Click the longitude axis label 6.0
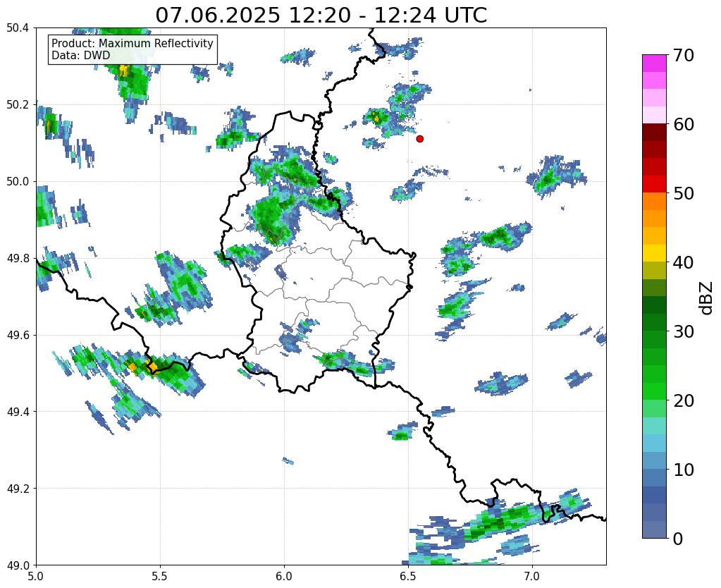Image resolution: width=721 pixels, height=588 pixels. click(x=284, y=576)
